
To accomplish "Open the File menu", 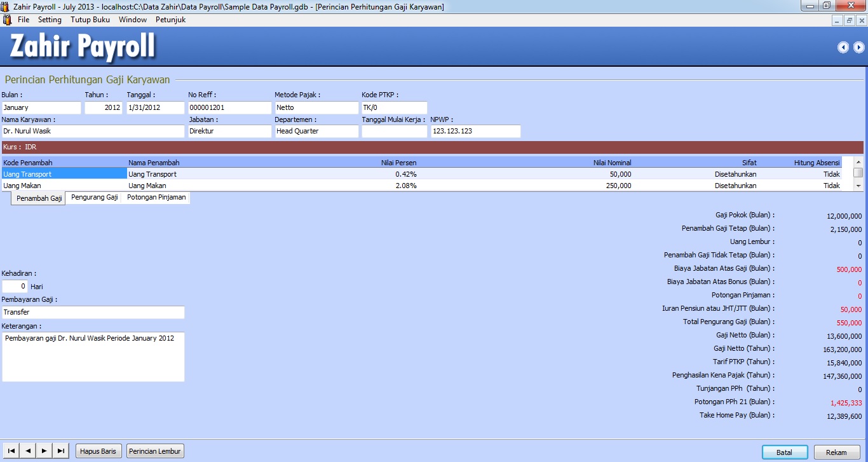I will pos(24,20).
